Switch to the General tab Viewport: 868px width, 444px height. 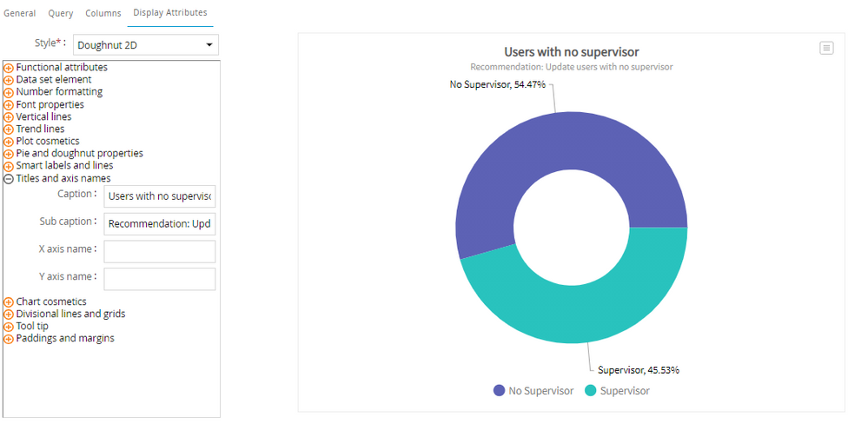[x=20, y=13]
